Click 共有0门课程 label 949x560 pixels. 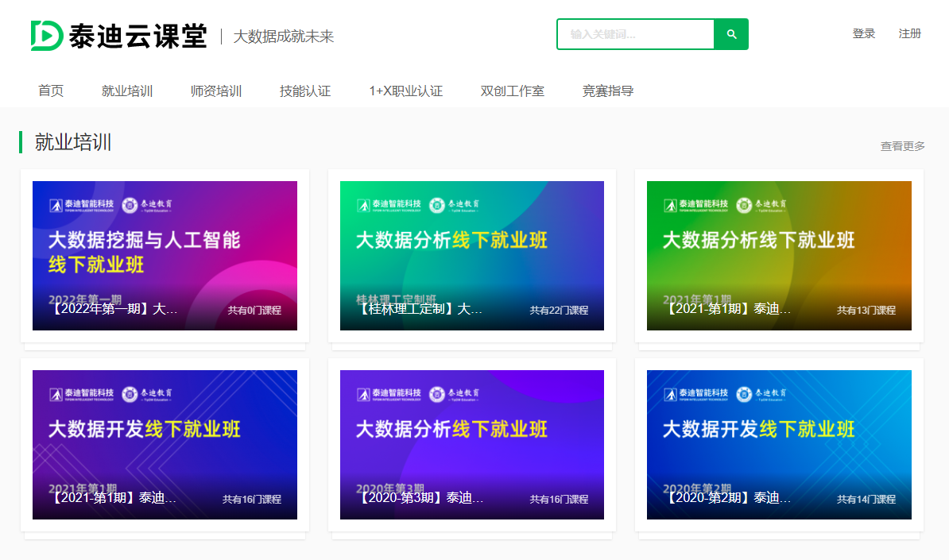(254, 311)
